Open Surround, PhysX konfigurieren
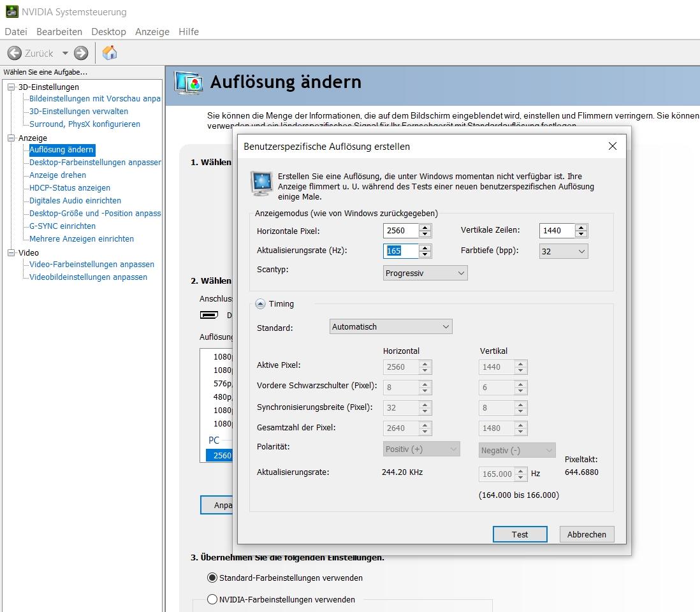700x612 pixels. point(85,124)
